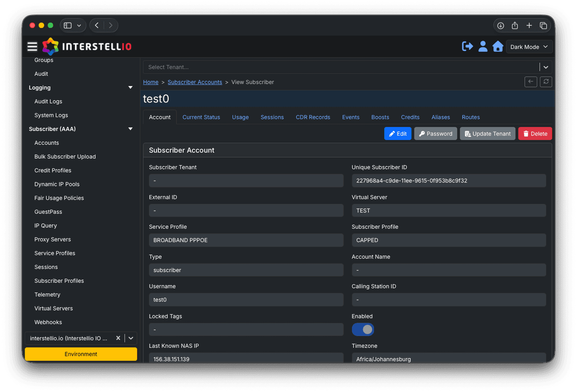Click the logout icon in the top bar
This screenshot has width=577, height=392.
(467, 46)
